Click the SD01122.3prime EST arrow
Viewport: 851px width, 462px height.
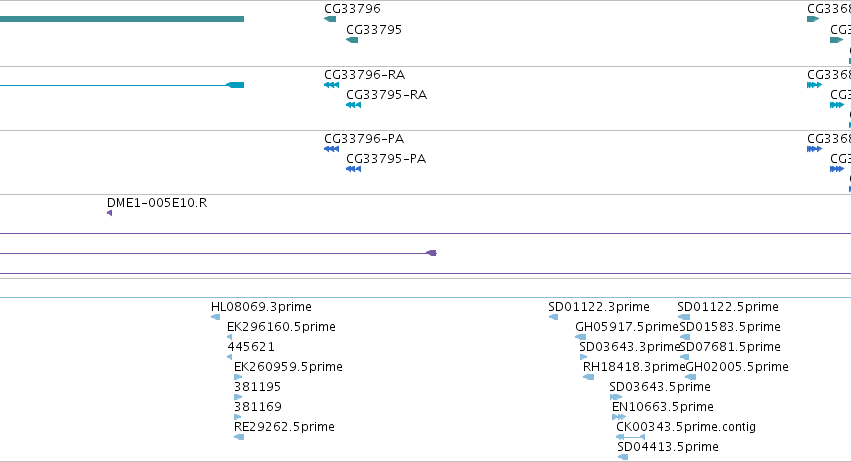tap(554, 317)
